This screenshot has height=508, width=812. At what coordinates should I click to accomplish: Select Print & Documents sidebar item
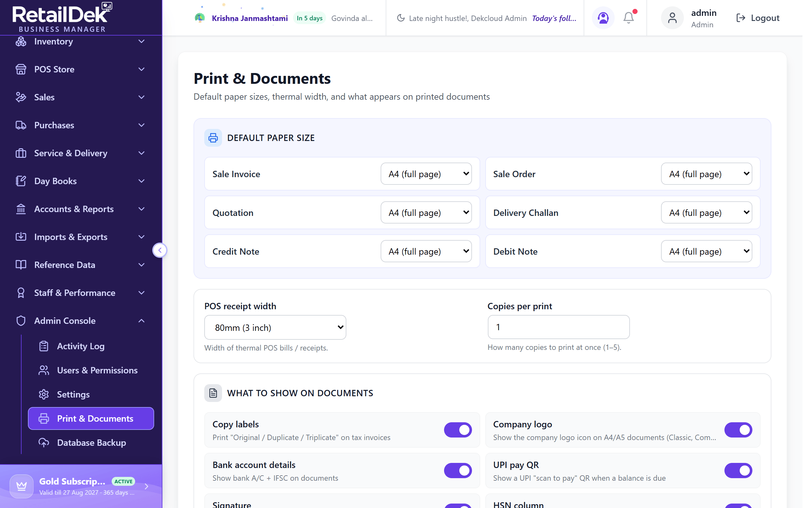click(x=91, y=418)
